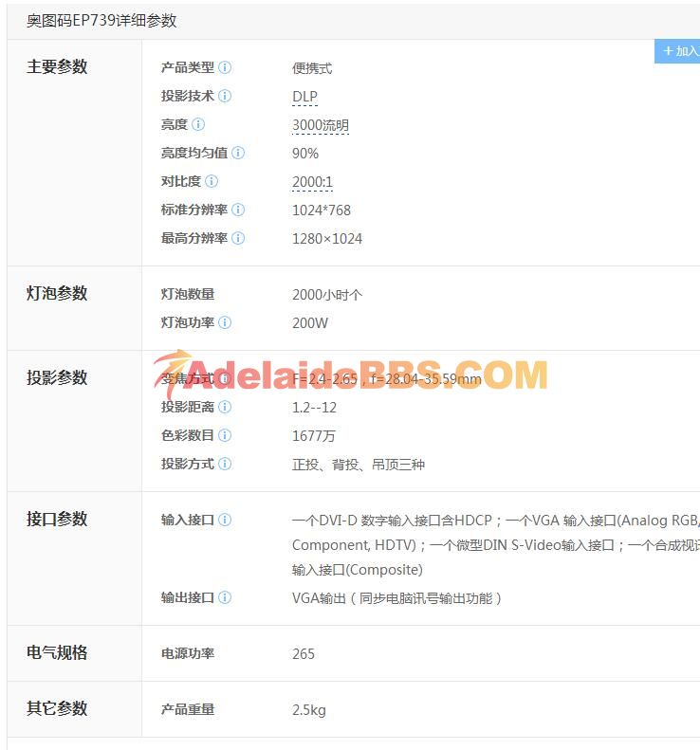The height and width of the screenshot is (750, 700).
Task: Show the tooltip icon for 亮度均匀值
Action: (238, 154)
